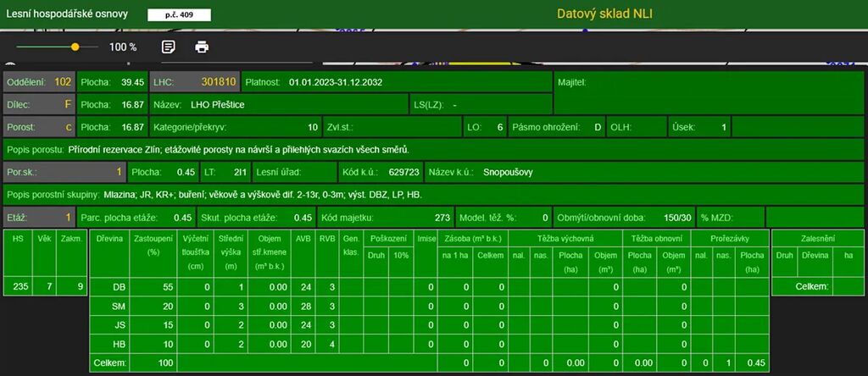The width and height of the screenshot is (868, 376).
Task: Click the Lesní hospodářské osnovy title
Action: pos(68,14)
